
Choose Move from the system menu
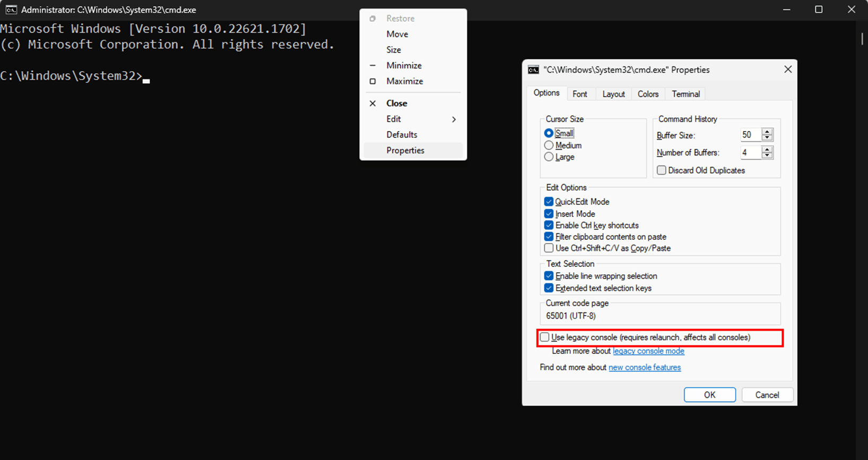(x=413, y=34)
